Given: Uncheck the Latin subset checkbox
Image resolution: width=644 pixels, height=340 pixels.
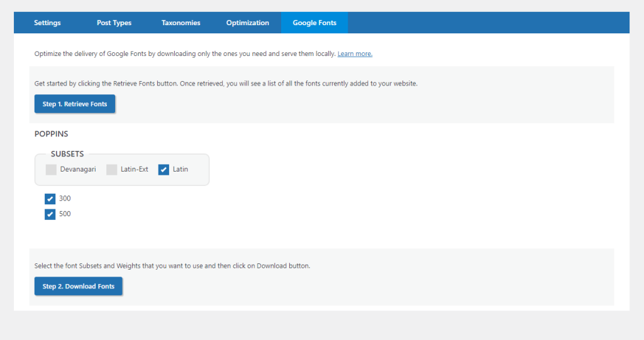Looking at the screenshot, I should tap(164, 170).
